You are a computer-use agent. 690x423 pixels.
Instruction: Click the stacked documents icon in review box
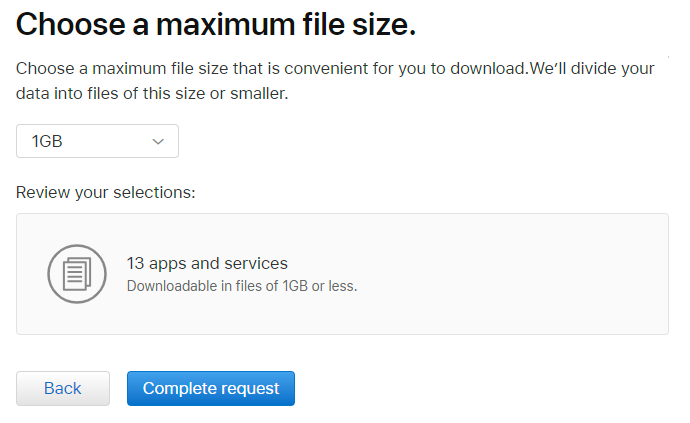pos(77,274)
